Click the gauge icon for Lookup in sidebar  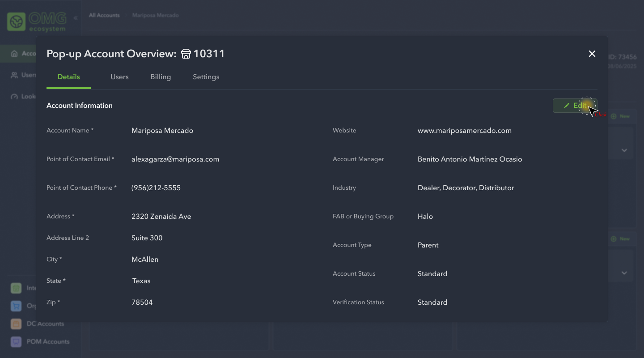point(14,97)
